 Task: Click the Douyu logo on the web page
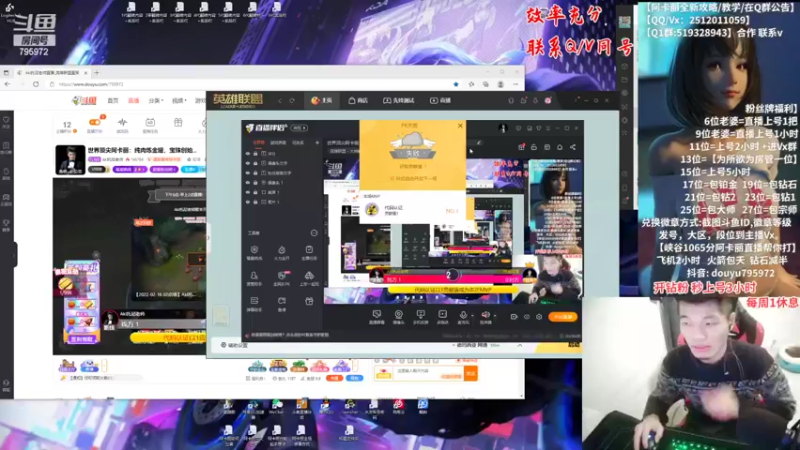tap(84, 101)
